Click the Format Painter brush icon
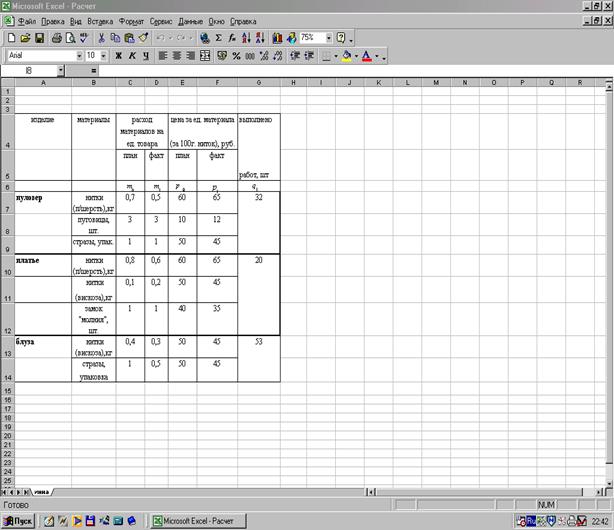This screenshot has width=614, height=530. (x=143, y=38)
